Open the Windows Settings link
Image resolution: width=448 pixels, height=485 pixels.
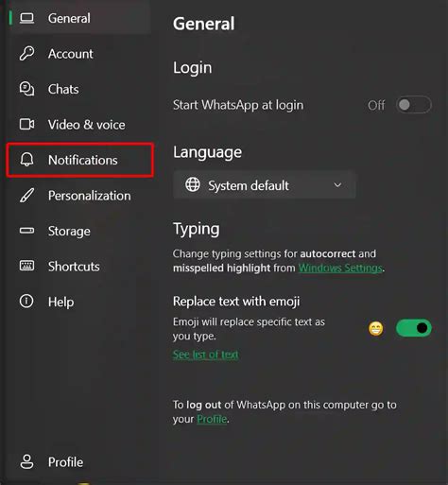pyautogui.click(x=340, y=268)
